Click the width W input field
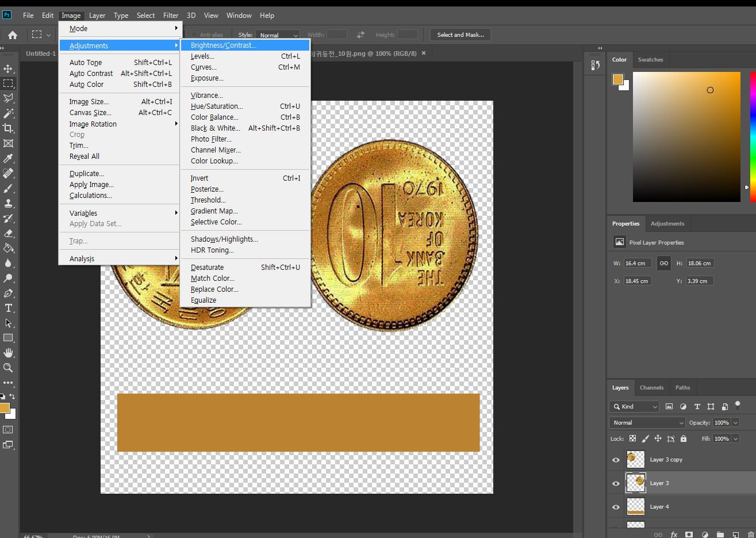 [x=638, y=263]
